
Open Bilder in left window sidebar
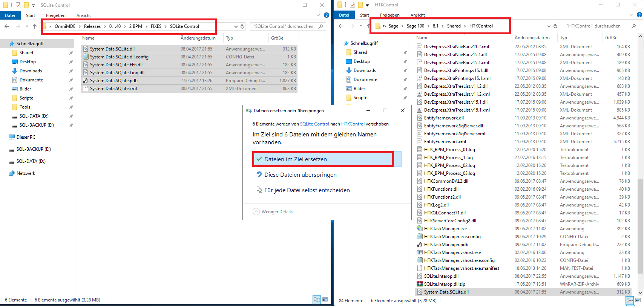coord(25,89)
